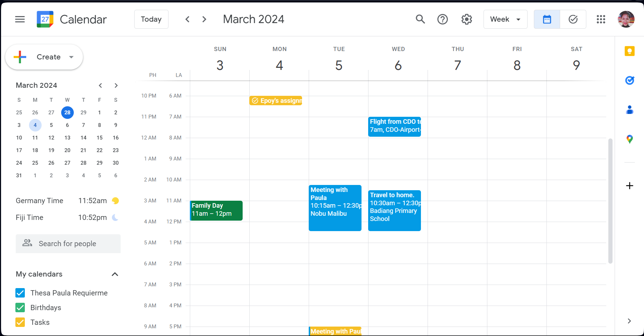Open Google Tasks in side panel
Screen dimensions: 644x336
(x=630, y=80)
